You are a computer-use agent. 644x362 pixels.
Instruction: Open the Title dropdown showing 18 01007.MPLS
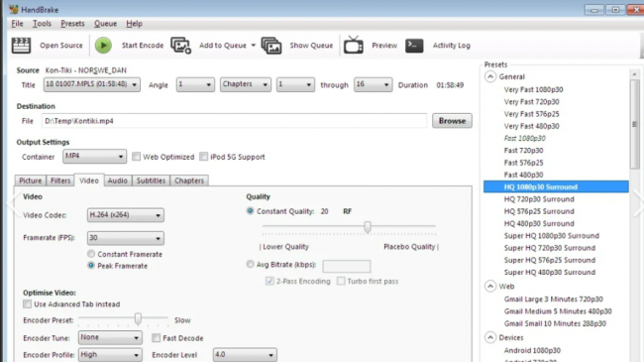(x=92, y=84)
